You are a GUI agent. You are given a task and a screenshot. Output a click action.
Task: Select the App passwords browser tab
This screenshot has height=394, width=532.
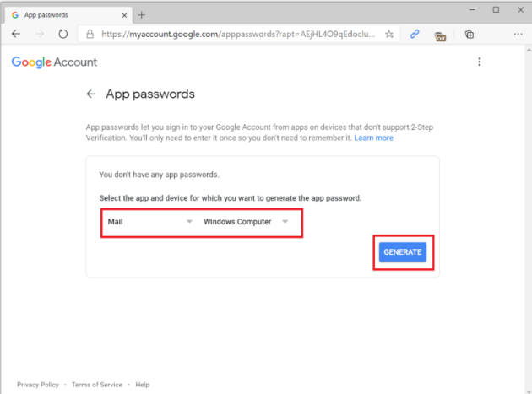point(67,15)
